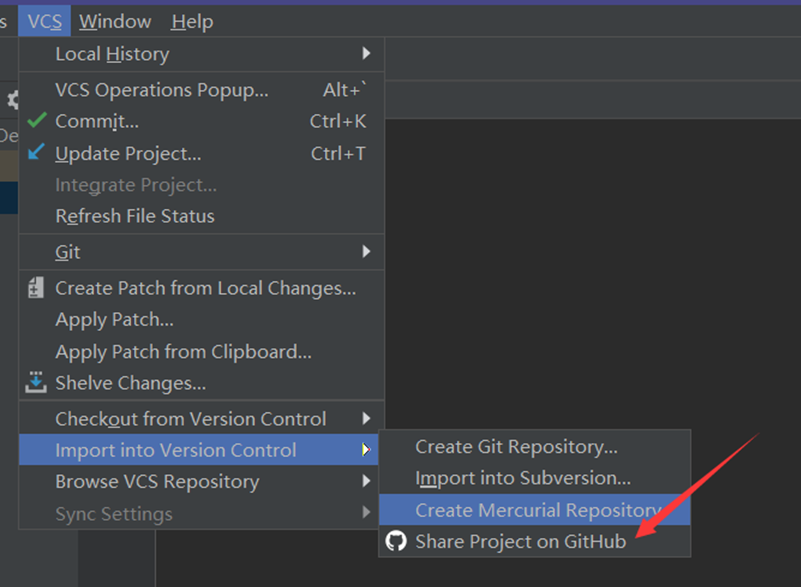This screenshot has height=587, width=801.
Task: Expand the Local History submenu arrow
Action: [x=366, y=53]
